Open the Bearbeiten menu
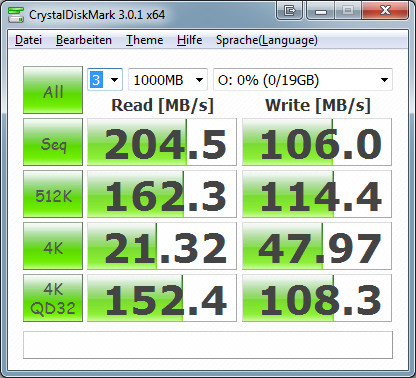The height and width of the screenshot is (378, 416). pyautogui.click(x=84, y=40)
